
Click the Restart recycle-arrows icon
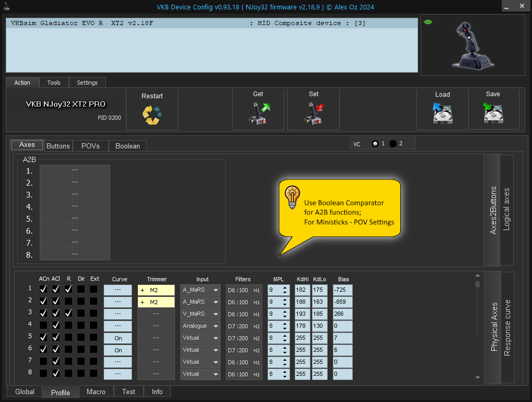tap(152, 115)
